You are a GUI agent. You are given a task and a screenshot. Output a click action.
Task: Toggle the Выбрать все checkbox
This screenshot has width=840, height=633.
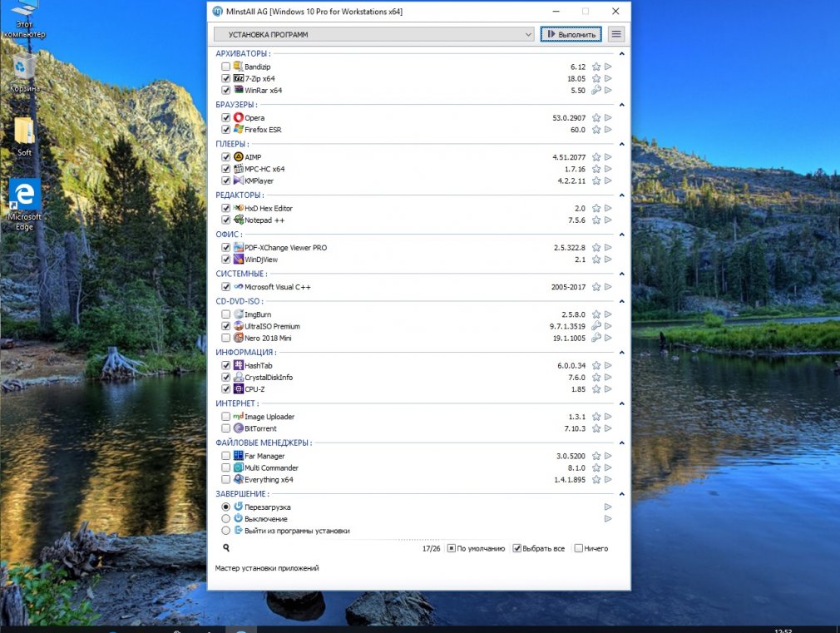pyautogui.click(x=517, y=548)
